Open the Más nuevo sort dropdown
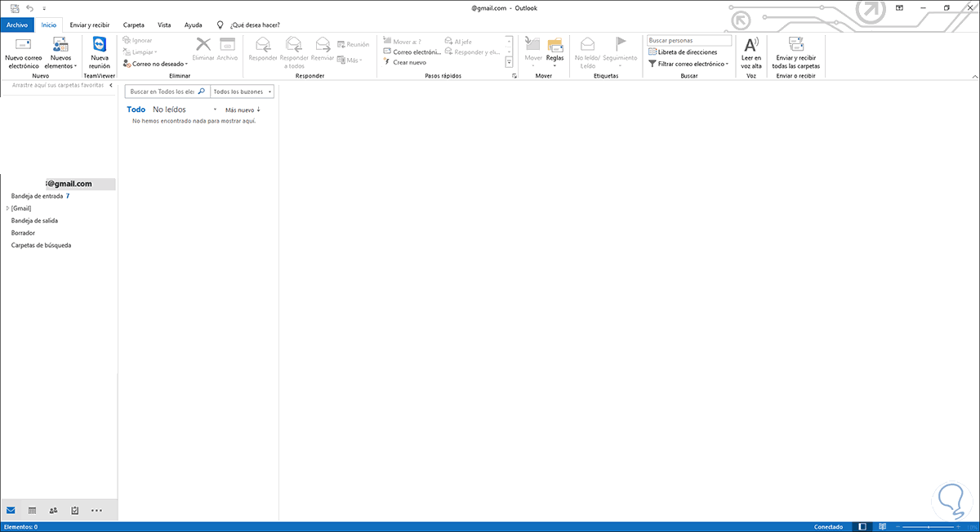 243,110
